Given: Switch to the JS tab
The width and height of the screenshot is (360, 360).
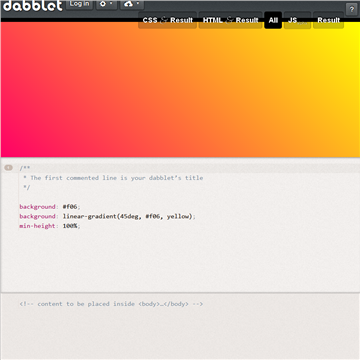Looking at the screenshot, I should coord(297,20).
